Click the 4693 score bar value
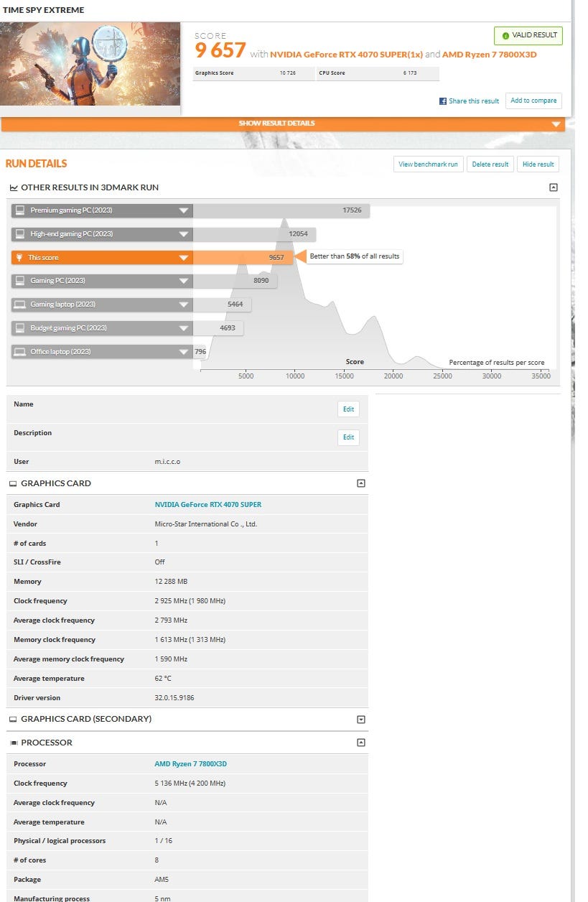588x902 pixels. (229, 328)
